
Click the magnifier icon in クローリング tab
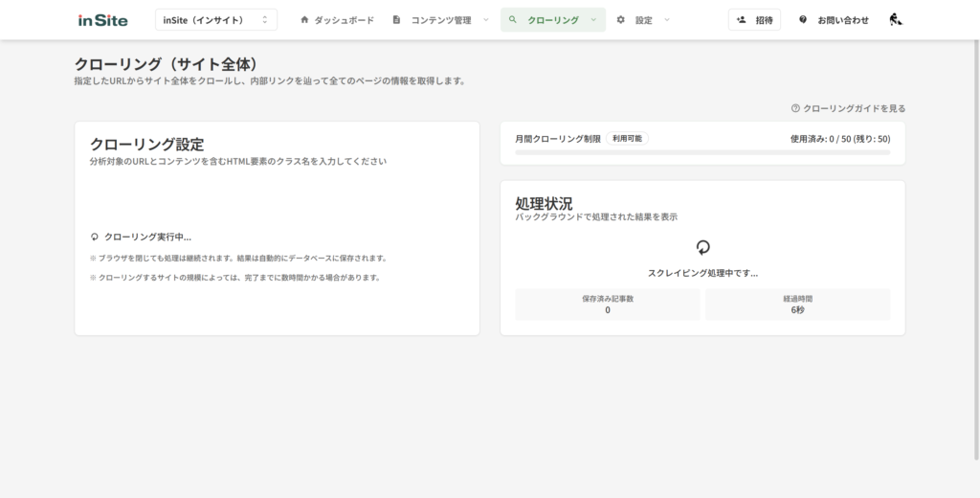[x=513, y=20]
